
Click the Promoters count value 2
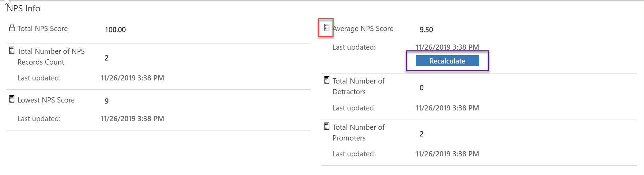(422, 134)
